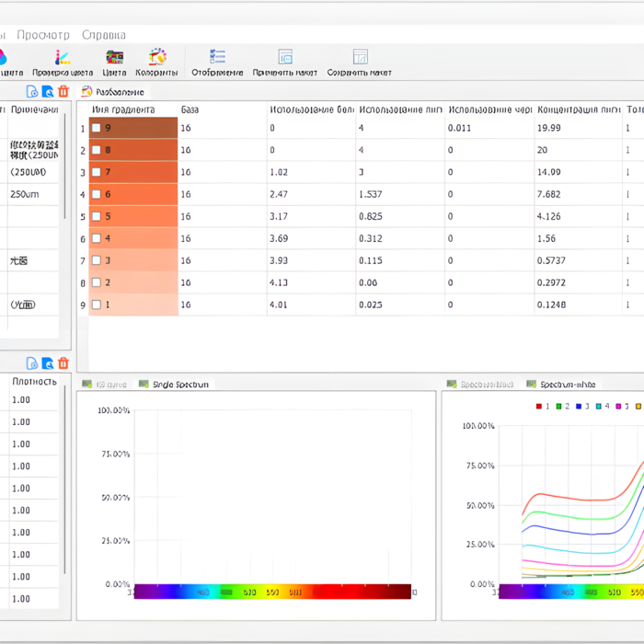Screen dimensions: 644x644
Task: Click the red trash icon in upper panel
Action: pyautogui.click(x=63, y=91)
